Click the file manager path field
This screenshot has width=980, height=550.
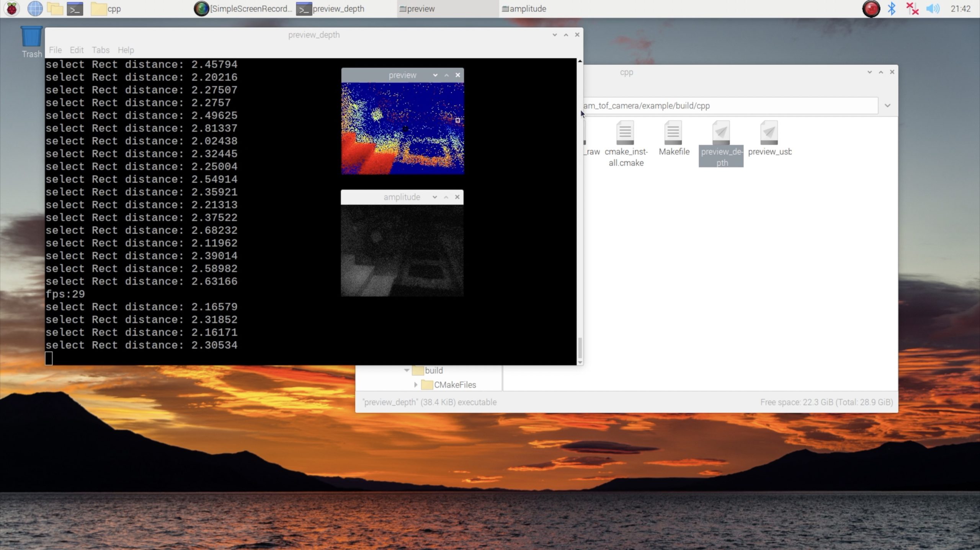point(727,106)
